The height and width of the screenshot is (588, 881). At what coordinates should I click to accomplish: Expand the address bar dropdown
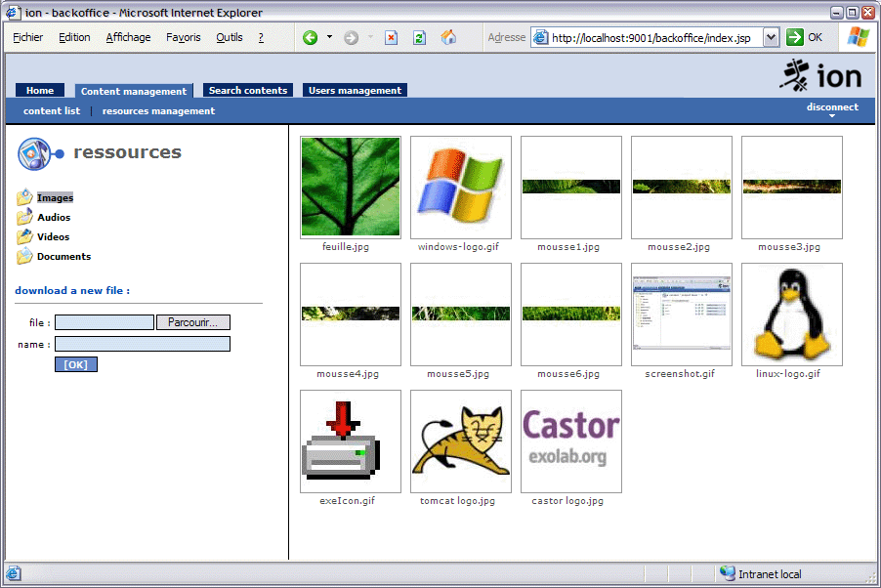[x=771, y=38]
